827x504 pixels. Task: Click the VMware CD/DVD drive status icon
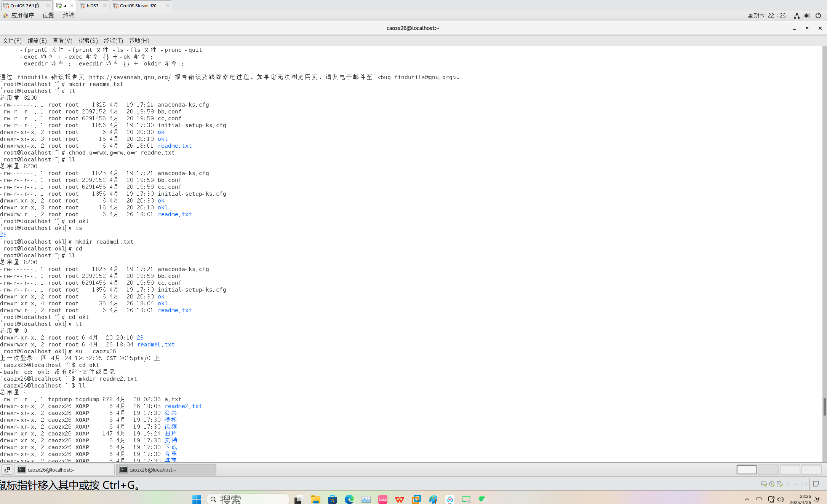[772, 484]
